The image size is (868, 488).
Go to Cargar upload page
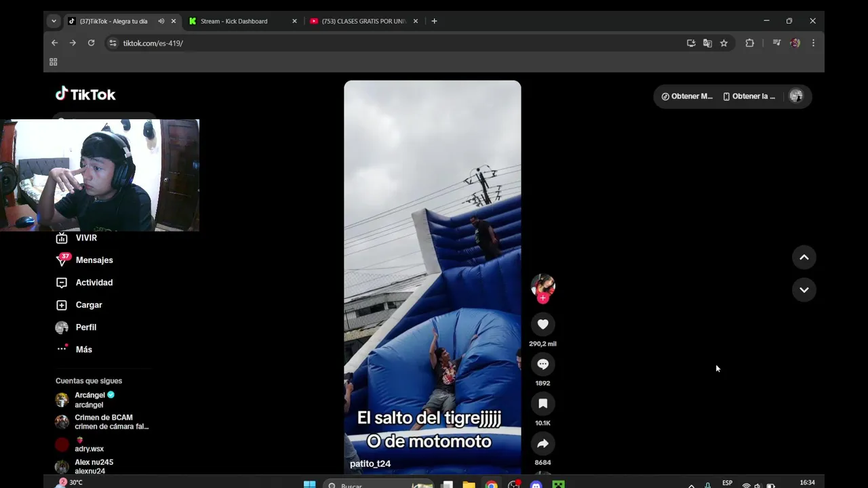tap(79, 305)
